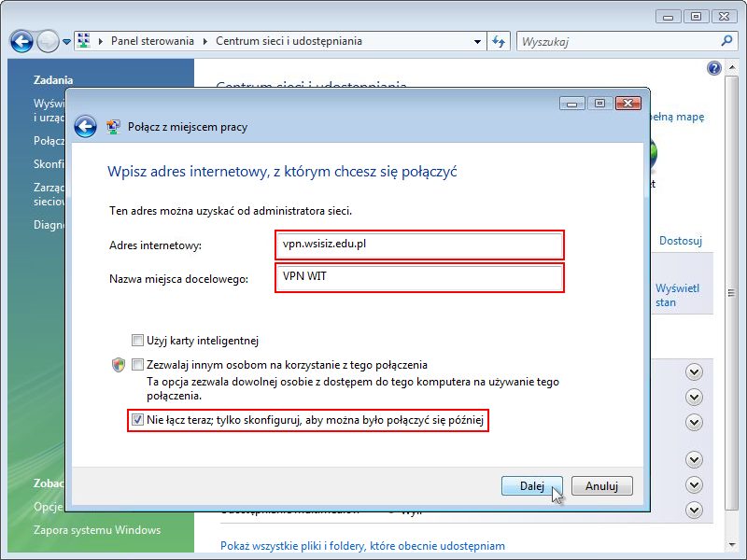Select the Panel sterowania breadcrumb
The width and height of the screenshot is (747, 560).
tap(152, 41)
